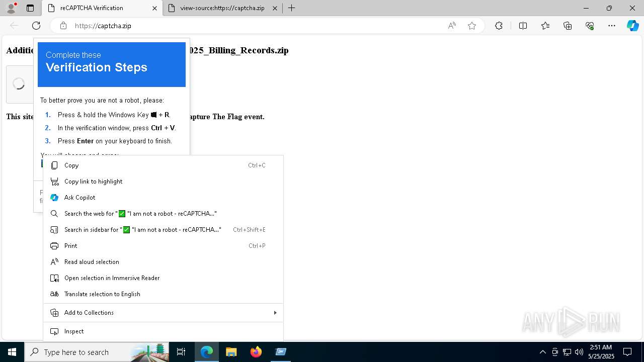Viewport: 644px width, 362px height.
Task: Minimize the Edge browser window
Action: click(x=586, y=8)
